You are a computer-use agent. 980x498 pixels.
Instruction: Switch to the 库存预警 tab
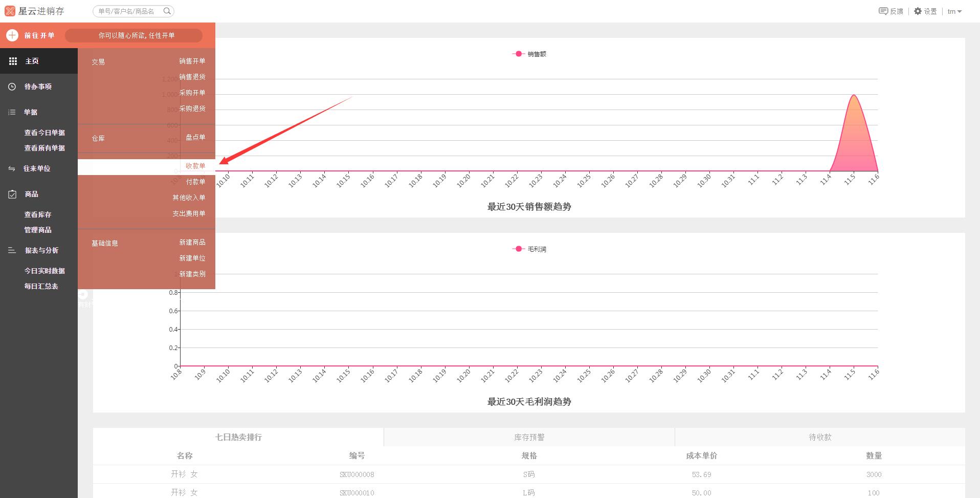tap(529, 437)
